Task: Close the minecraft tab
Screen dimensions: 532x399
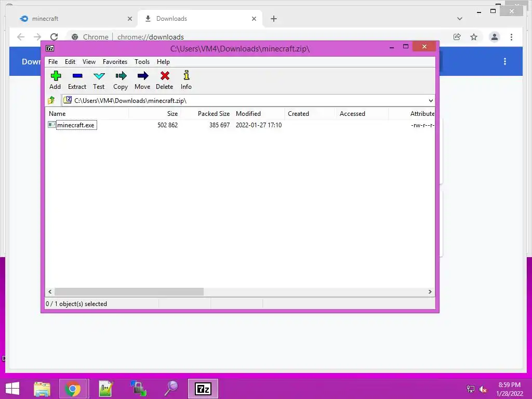Action: 129,19
